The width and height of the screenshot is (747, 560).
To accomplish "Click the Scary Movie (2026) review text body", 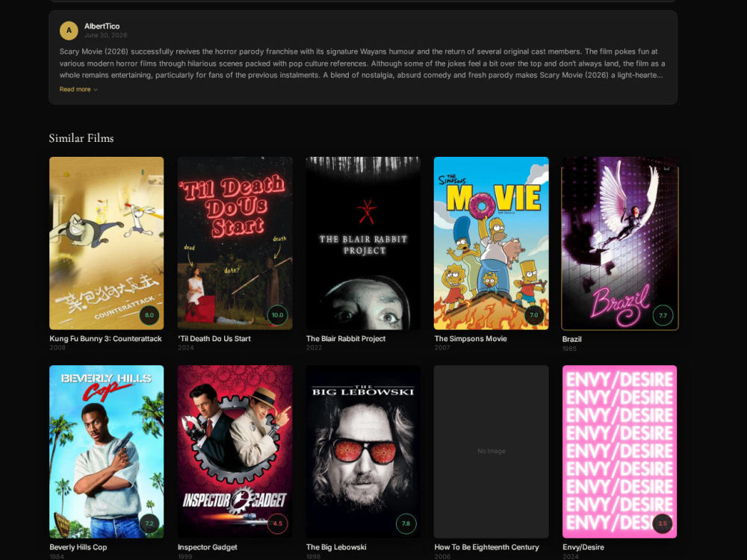I will click(x=362, y=63).
